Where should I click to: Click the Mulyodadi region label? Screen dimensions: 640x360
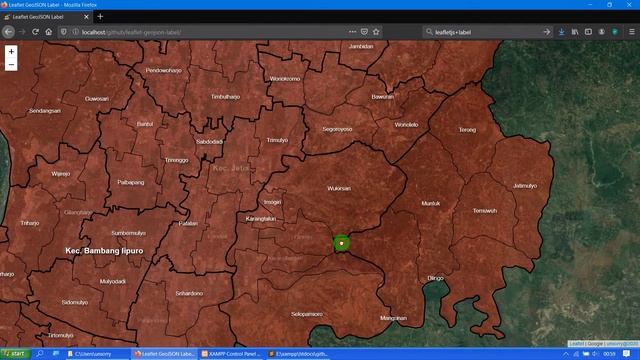(113, 282)
